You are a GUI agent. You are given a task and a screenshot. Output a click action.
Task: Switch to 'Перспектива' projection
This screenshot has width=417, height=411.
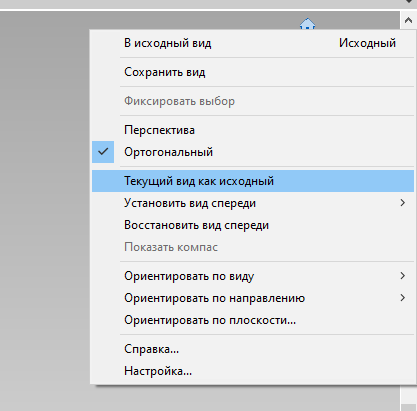coord(253,130)
